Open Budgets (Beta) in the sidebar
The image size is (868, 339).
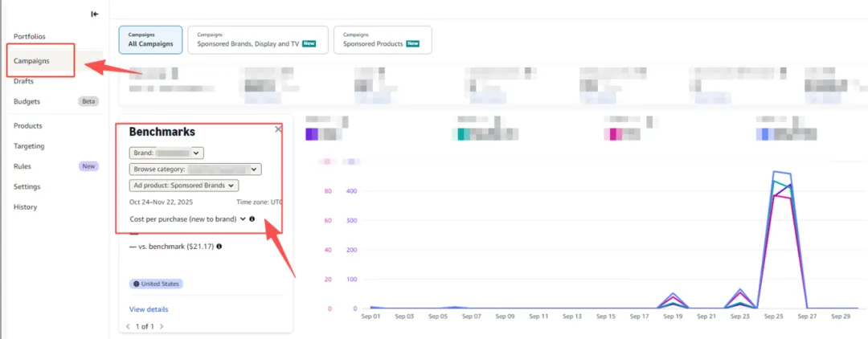click(27, 102)
